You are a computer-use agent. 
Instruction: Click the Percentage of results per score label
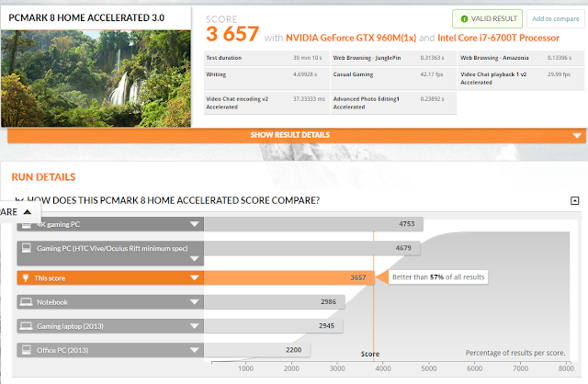[515, 353]
